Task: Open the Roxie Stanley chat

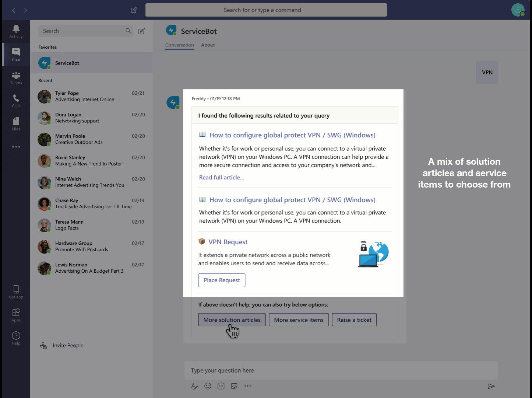Action: click(x=91, y=161)
